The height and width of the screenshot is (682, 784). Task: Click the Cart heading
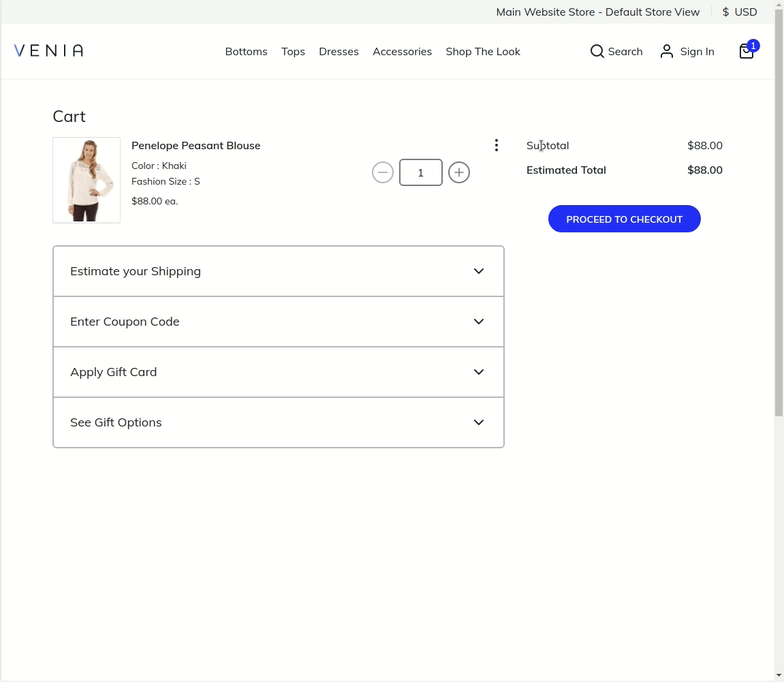pyautogui.click(x=69, y=117)
